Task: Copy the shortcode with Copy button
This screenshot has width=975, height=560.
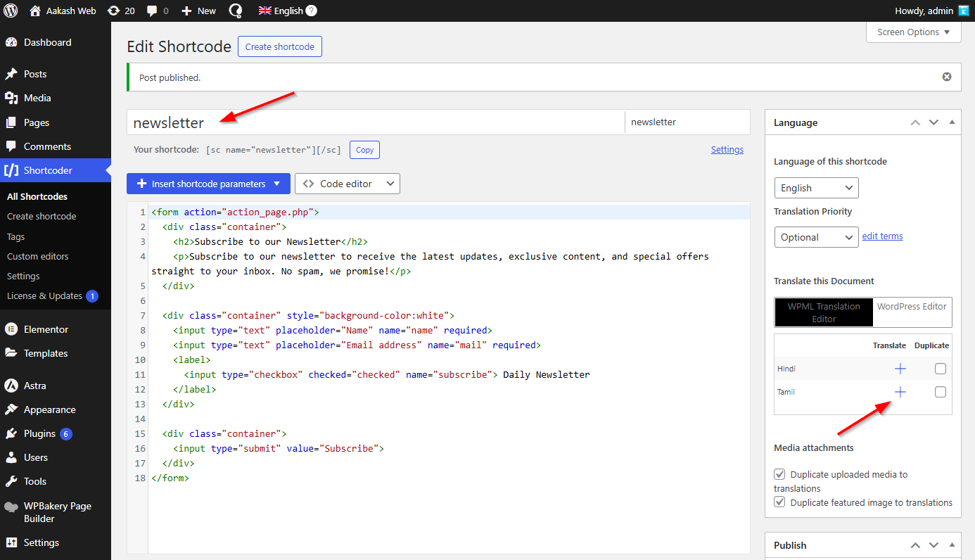Action: (364, 150)
